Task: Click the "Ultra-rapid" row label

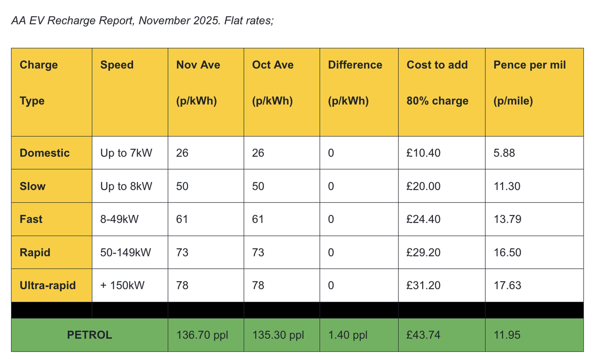Action: tap(48, 286)
